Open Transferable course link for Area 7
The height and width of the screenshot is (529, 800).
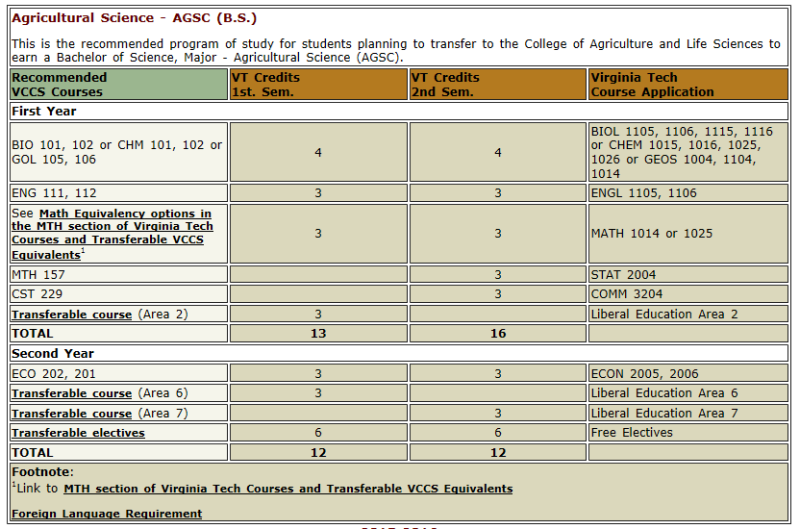[71, 413]
